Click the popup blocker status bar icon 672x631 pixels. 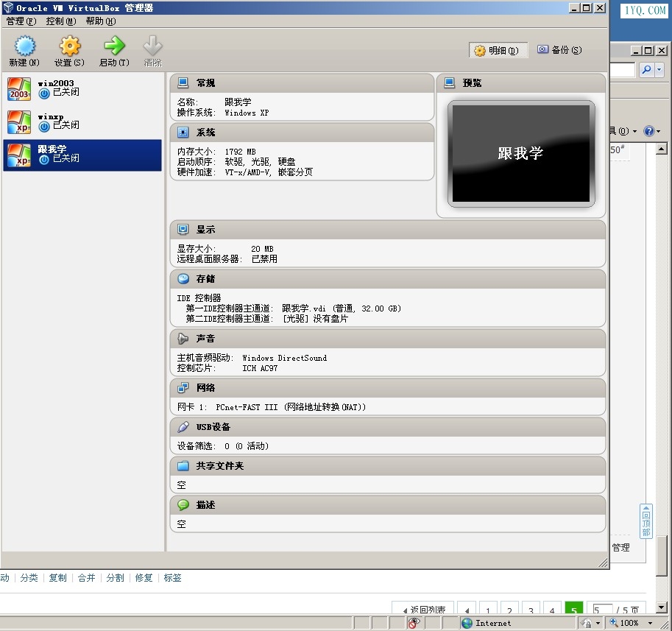coord(414,623)
